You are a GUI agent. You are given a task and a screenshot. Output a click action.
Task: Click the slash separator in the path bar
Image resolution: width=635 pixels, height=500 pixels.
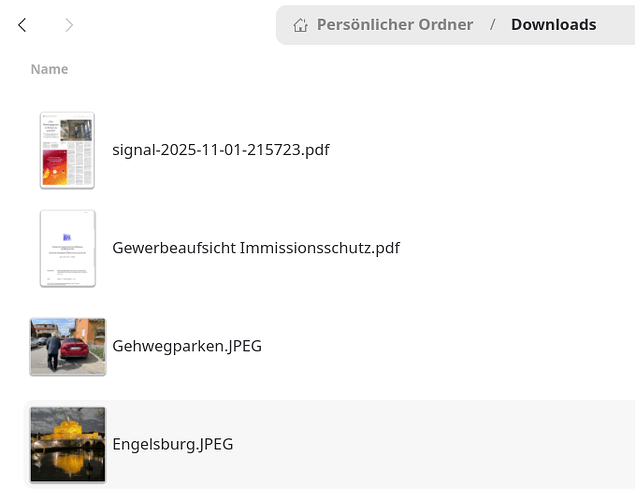[492, 25]
